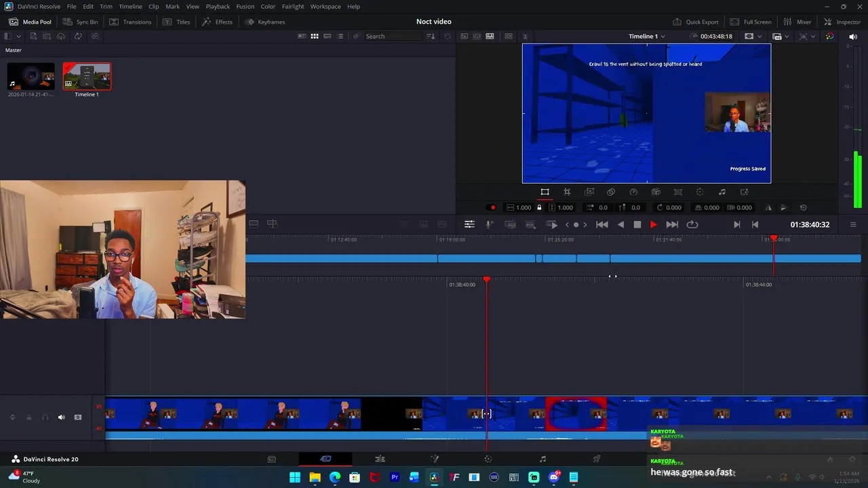Click the red Play button
This screenshot has height=488, width=868.
coord(653,224)
